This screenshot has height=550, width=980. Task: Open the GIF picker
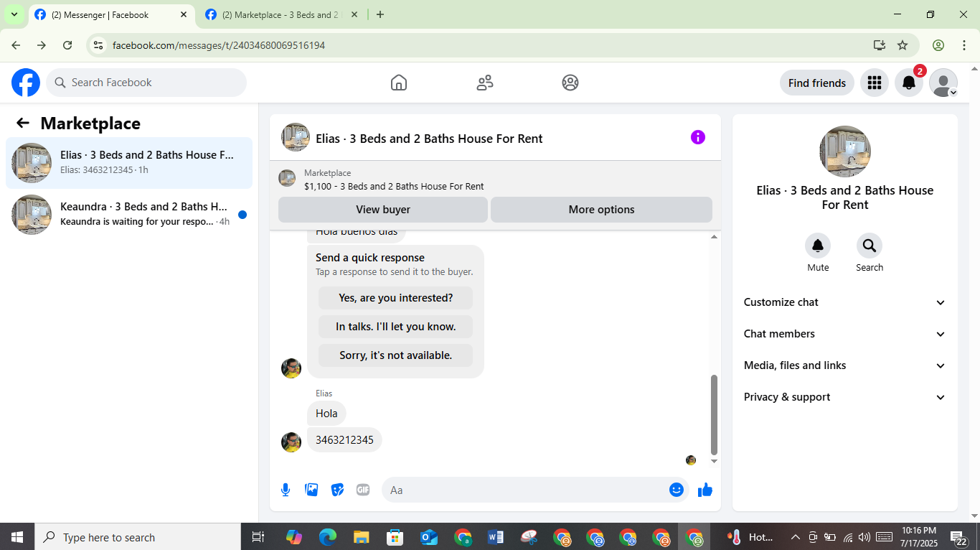[363, 490]
